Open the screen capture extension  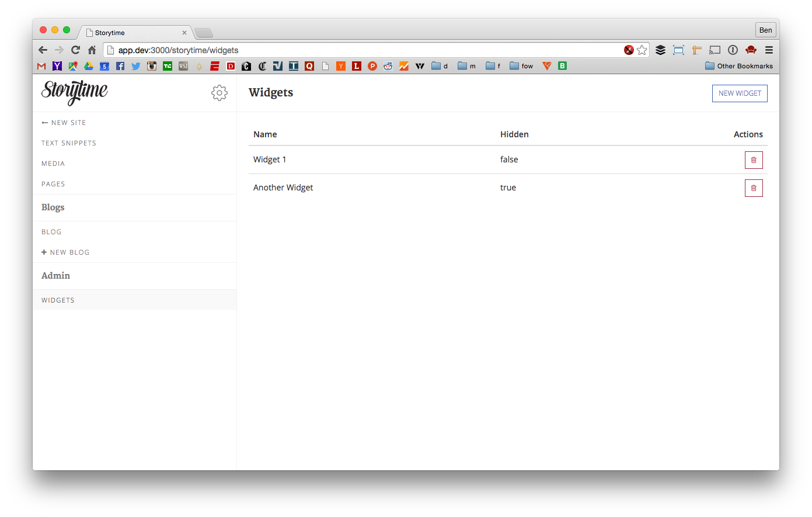tap(678, 50)
